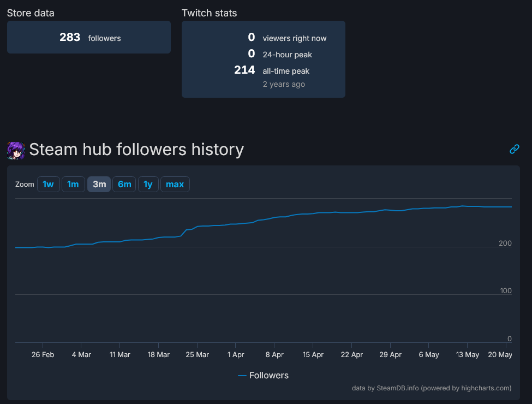Choose the 3m zoom option
Screen dimensions: 532x404
click(99, 185)
